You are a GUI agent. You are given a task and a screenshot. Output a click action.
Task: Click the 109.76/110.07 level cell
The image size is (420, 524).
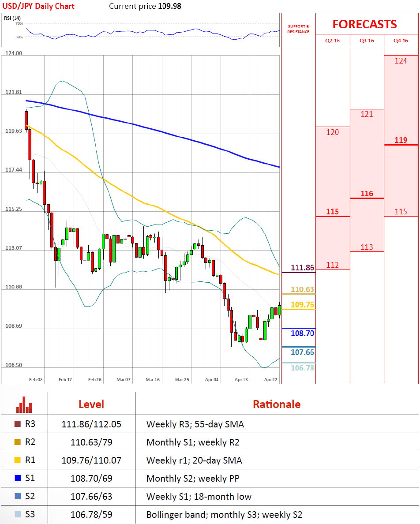[x=91, y=460]
